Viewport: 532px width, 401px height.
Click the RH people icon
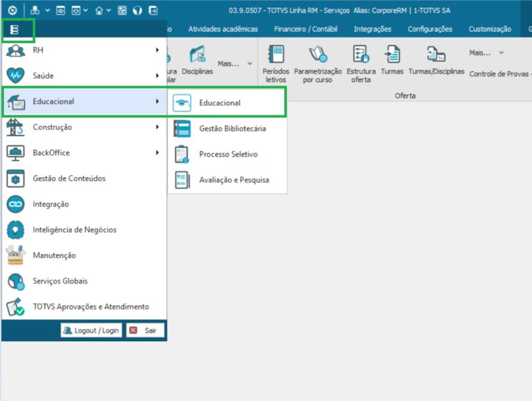click(15, 51)
